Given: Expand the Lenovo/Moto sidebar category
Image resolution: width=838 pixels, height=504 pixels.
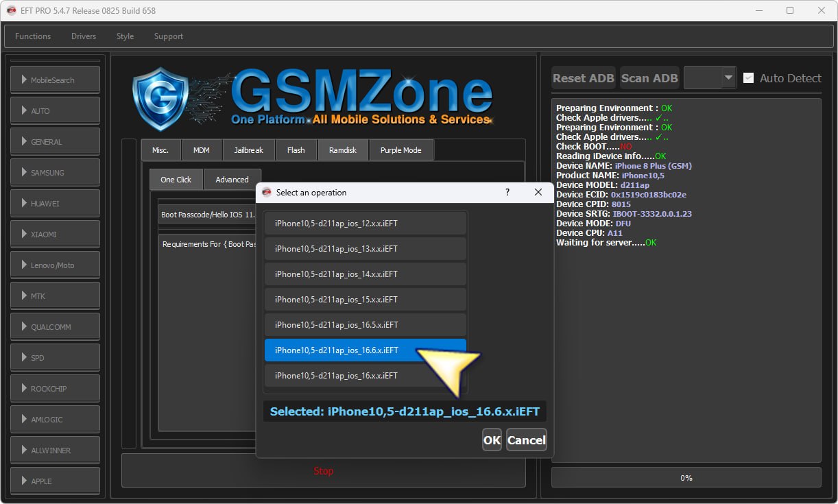Looking at the screenshot, I should click(55, 265).
